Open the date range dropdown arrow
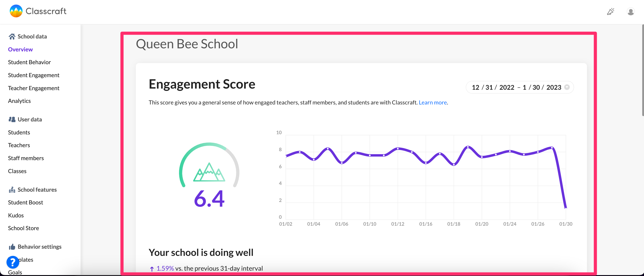Viewport: 644px width, 276px height. click(x=567, y=87)
